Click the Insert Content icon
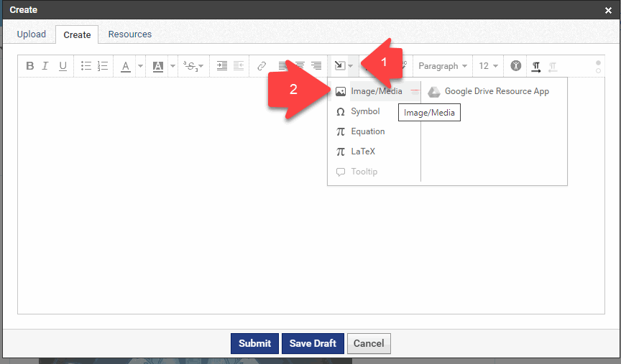This screenshot has height=364, width=621. tap(340, 66)
